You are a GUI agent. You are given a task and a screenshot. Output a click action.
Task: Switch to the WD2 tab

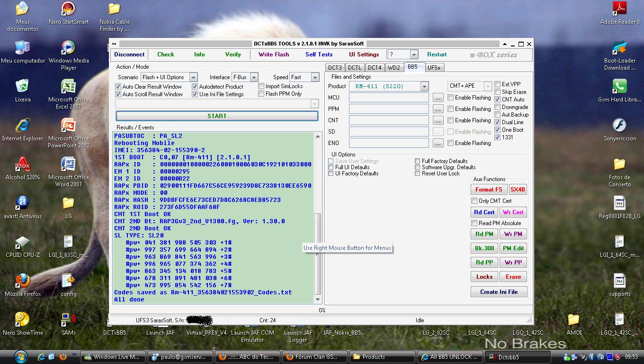pos(394,68)
